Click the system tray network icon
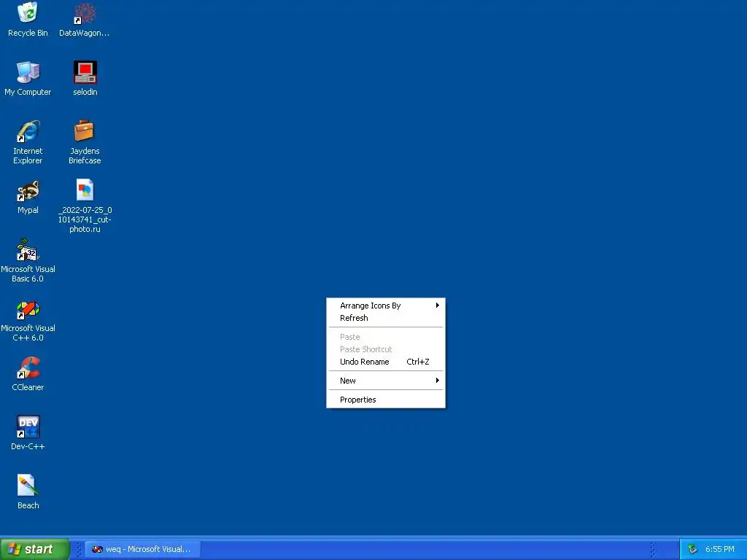 (693, 550)
